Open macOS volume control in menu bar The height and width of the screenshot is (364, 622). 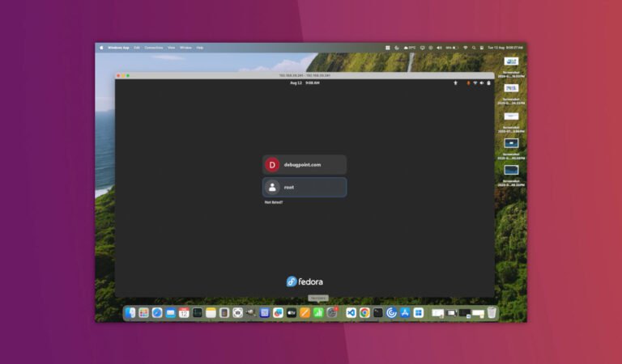[439, 48]
